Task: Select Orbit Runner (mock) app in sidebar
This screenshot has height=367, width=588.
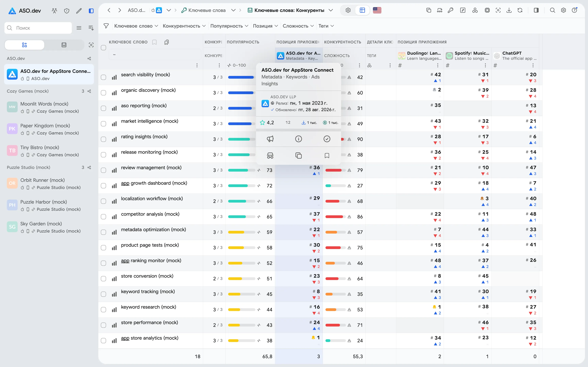Action: [49, 183]
